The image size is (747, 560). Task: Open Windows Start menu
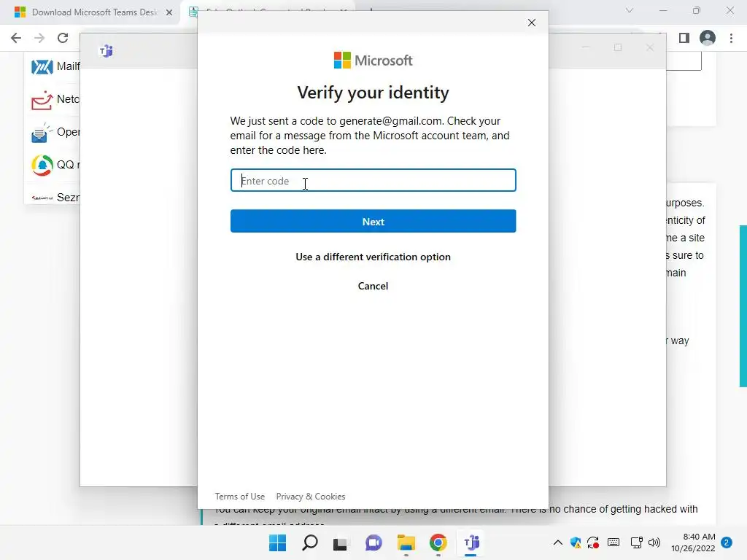[x=277, y=542]
